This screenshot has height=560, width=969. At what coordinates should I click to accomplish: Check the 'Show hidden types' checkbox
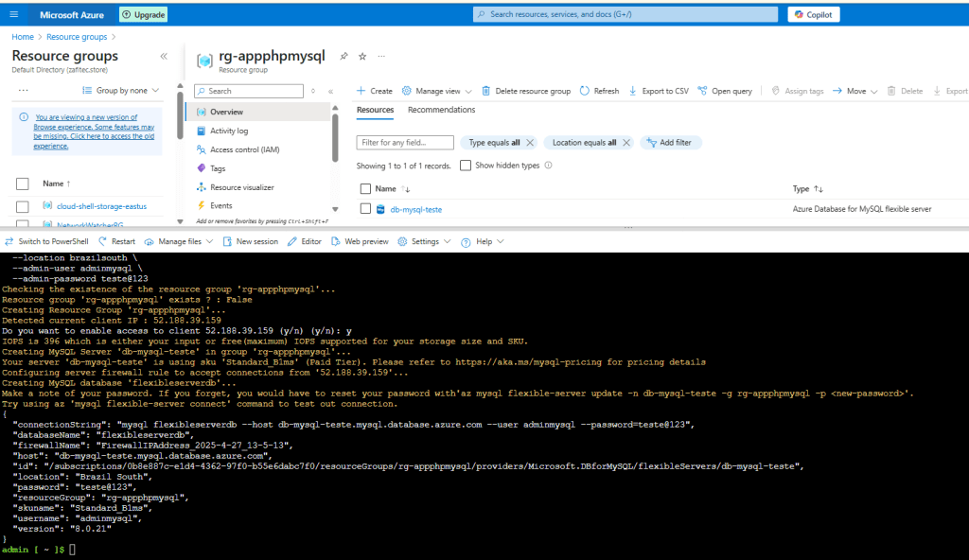[x=466, y=166]
